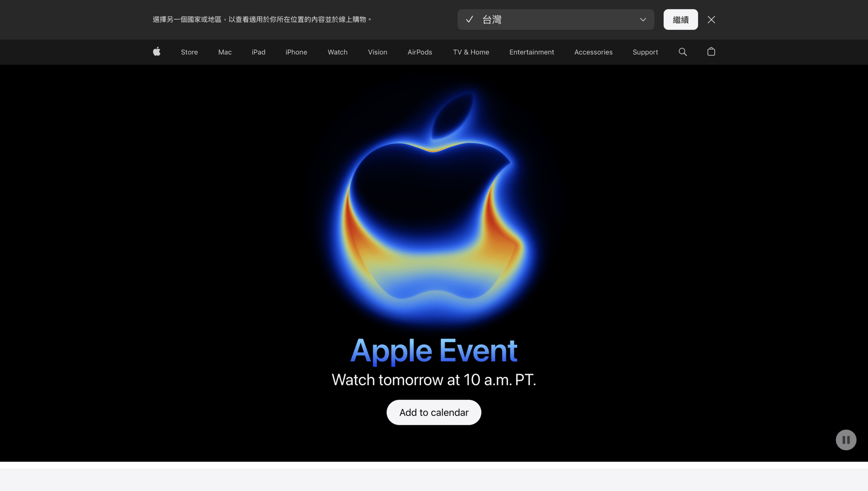Screen dimensions: 868x491
Task: Open the iPad menu
Action: [x=258, y=52]
